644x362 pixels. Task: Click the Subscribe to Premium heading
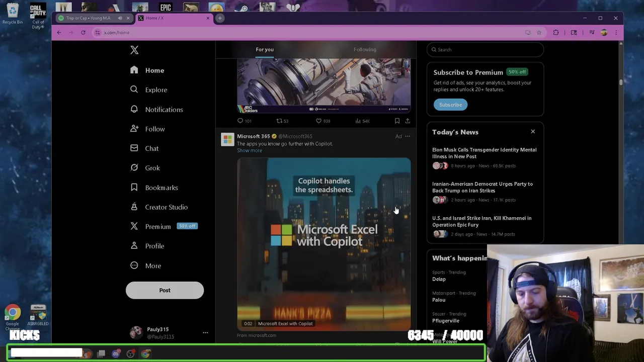coord(468,72)
